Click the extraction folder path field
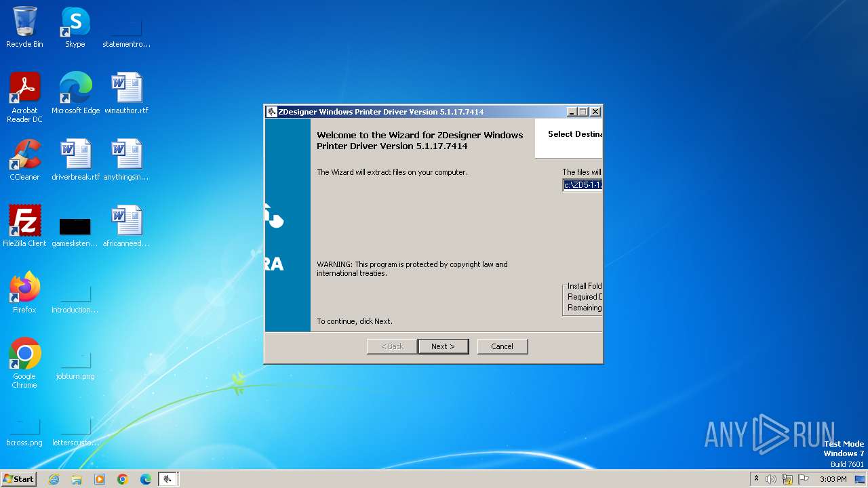 [583, 185]
